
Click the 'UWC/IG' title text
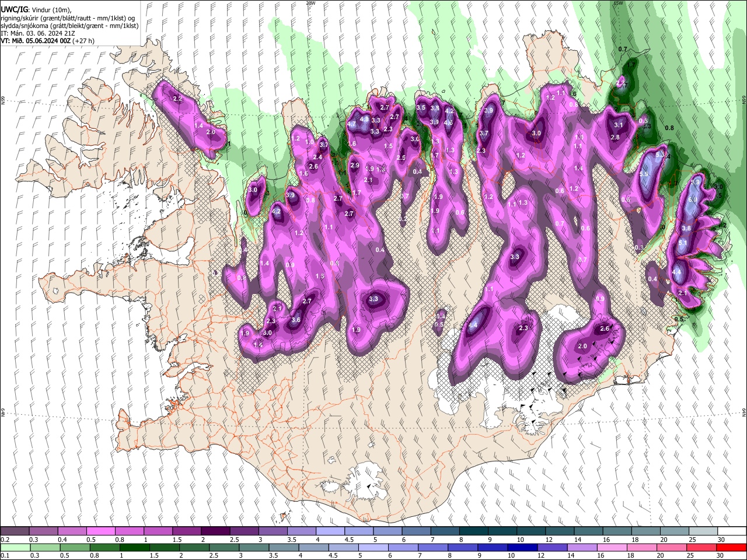[13, 9]
